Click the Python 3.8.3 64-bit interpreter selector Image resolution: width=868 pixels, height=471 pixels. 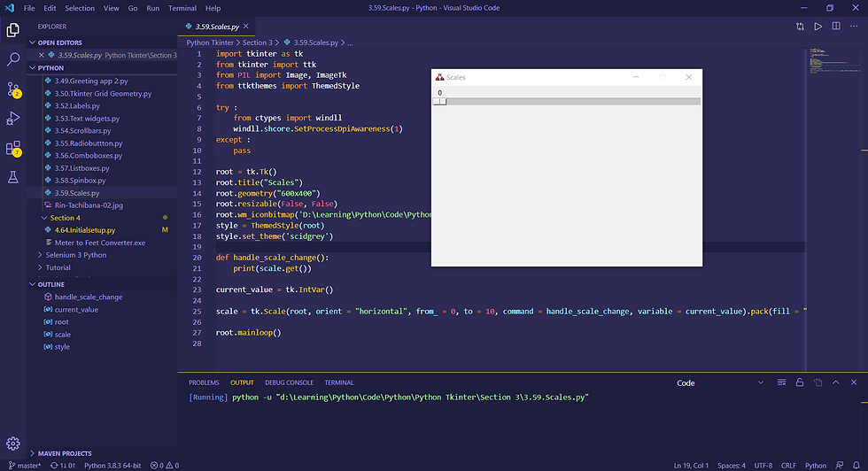tap(112, 466)
